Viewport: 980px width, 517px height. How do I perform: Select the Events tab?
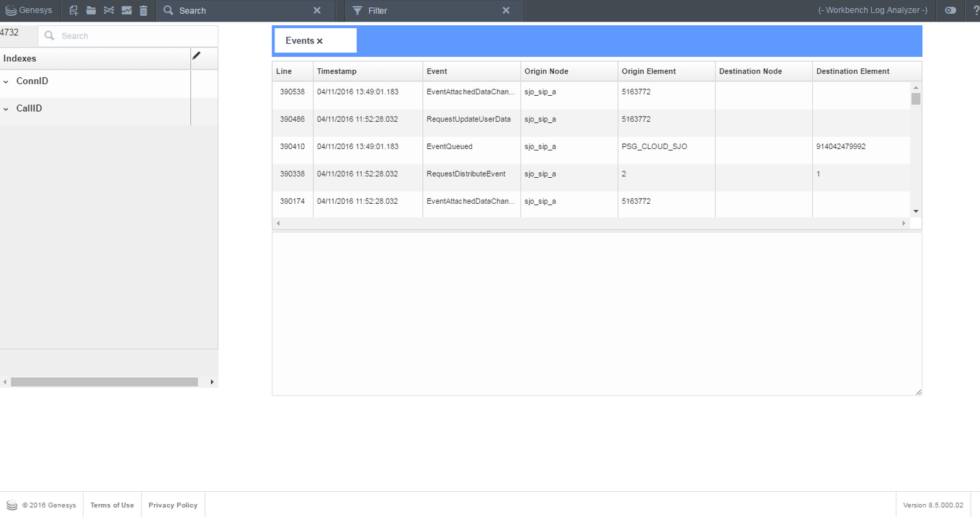[300, 41]
